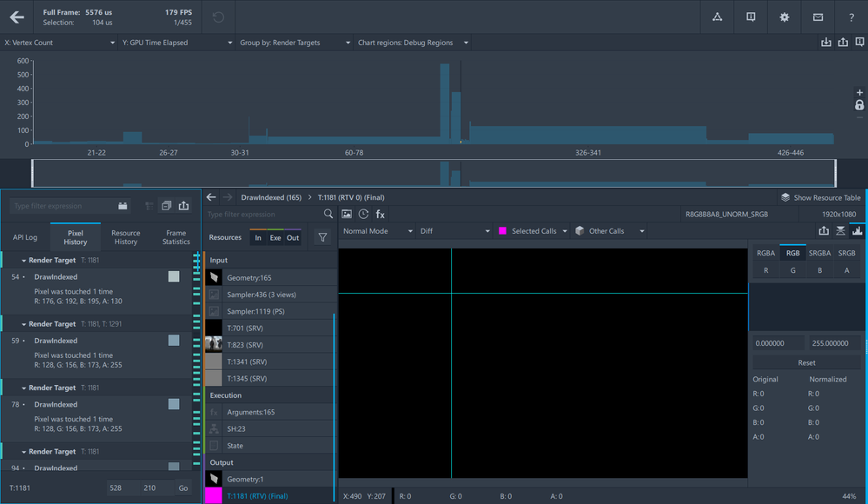Click the chart toolbar export icon
868x504 pixels.
(x=843, y=42)
